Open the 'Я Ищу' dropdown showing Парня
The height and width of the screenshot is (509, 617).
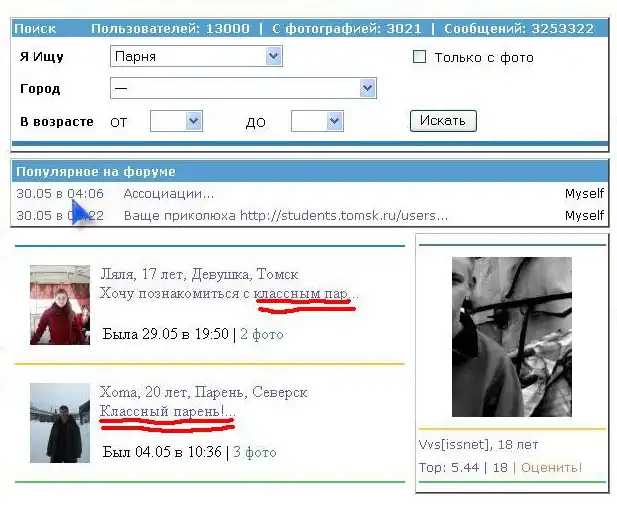(x=196, y=57)
